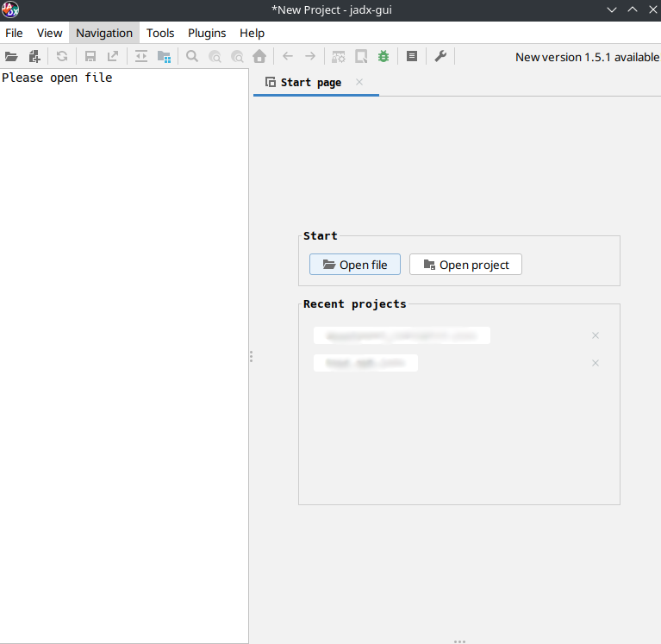Viewport: 661px width, 644px height.
Task: Close the Start page tab
Action: pos(359,83)
